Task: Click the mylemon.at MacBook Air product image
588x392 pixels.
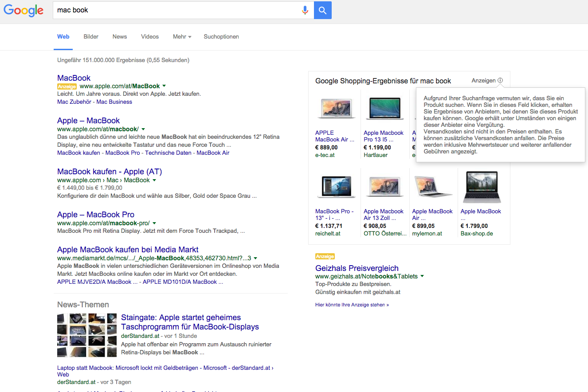Action: (x=433, y=187)
